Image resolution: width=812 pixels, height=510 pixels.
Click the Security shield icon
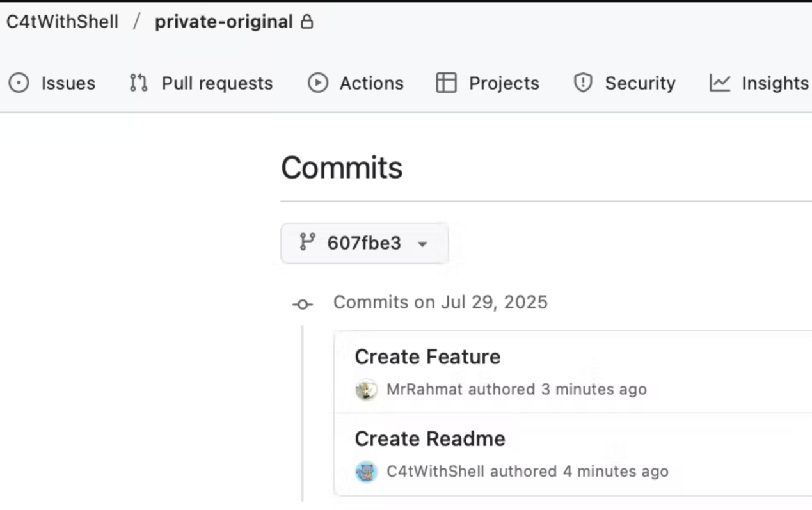(582, 83)
